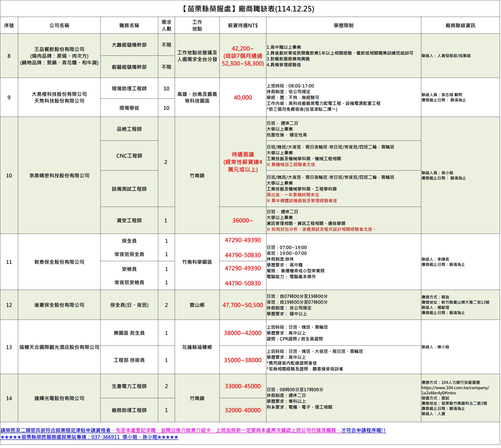Screen dimensions: 501x448
Task: Select the 大廳組儲備幹部 job title cell
Action: [x=129, y=45]
